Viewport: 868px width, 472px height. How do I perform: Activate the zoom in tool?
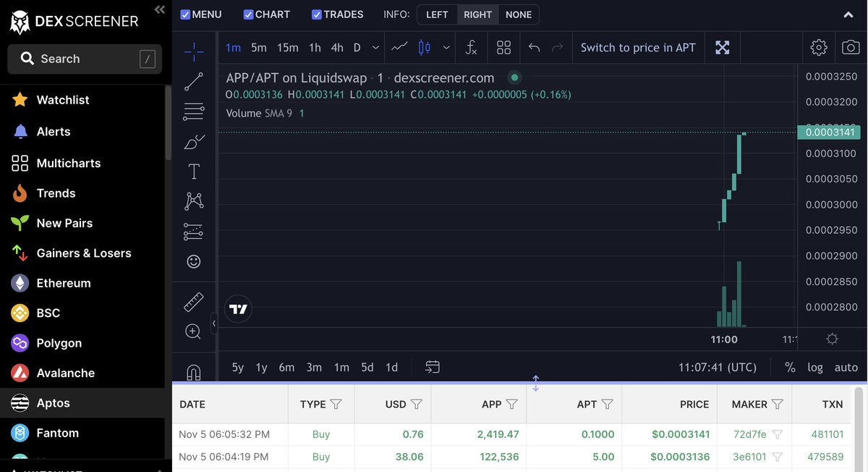click(x=193, y=332)
